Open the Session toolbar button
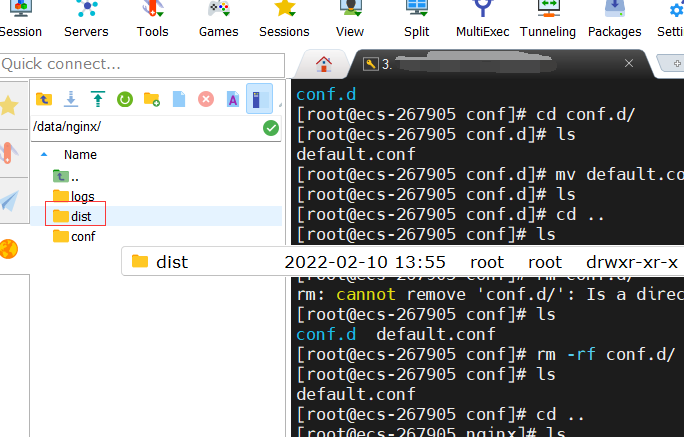Viewport: 684px width, 437px height. [x=21, y=20]
